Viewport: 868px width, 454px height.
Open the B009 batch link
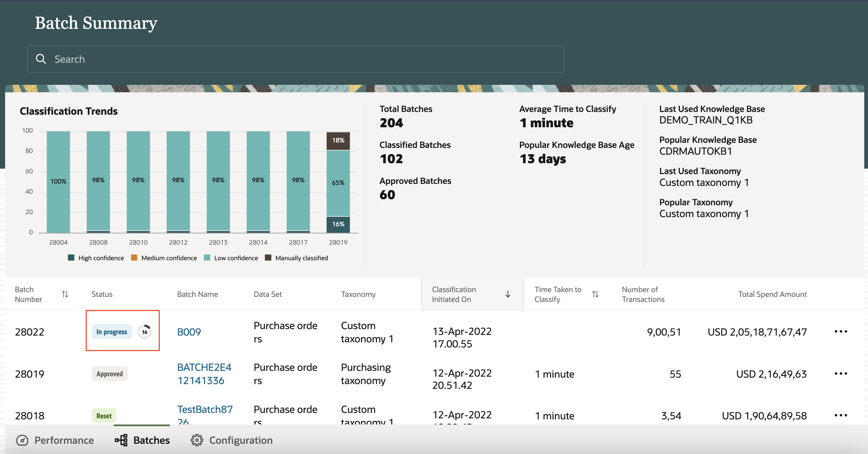click(x=189, y=332)
